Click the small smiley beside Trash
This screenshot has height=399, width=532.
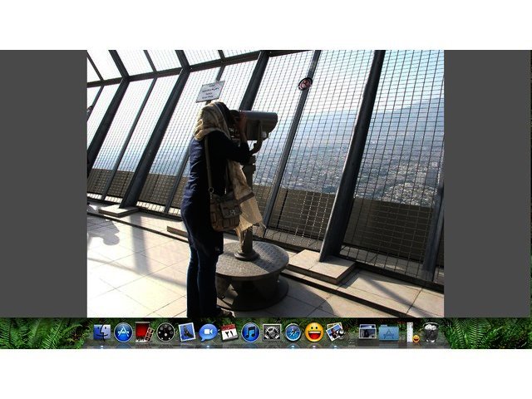click(x=416, y=338)
